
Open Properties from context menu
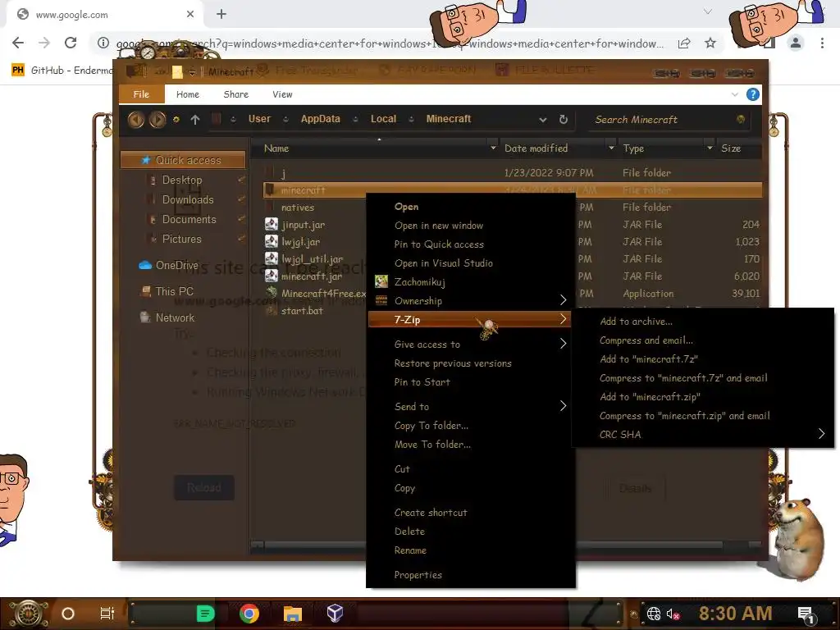(418, 575)
